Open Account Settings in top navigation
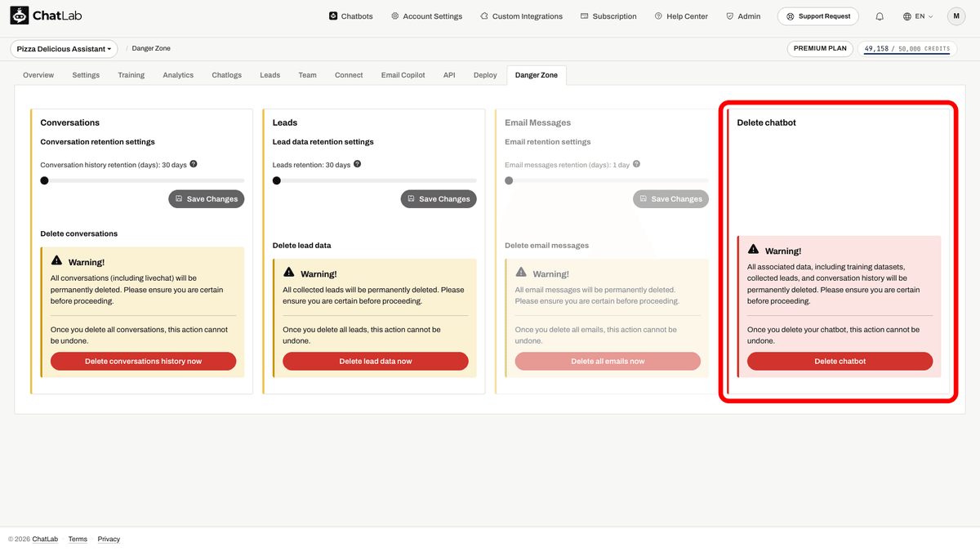 pos(426,16)
